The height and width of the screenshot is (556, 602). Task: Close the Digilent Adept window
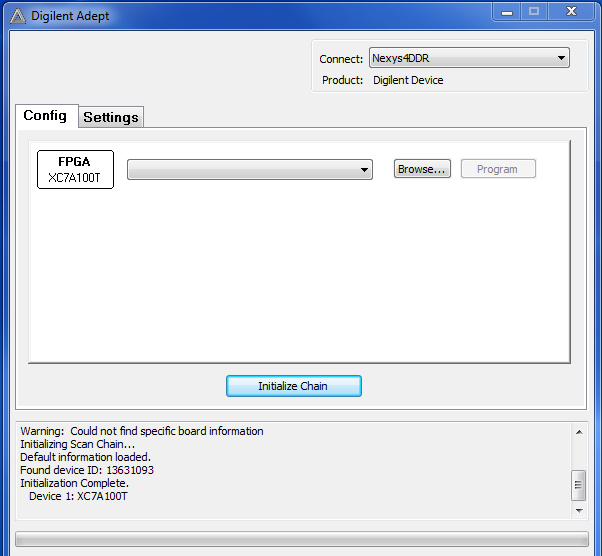pos(572,11)
